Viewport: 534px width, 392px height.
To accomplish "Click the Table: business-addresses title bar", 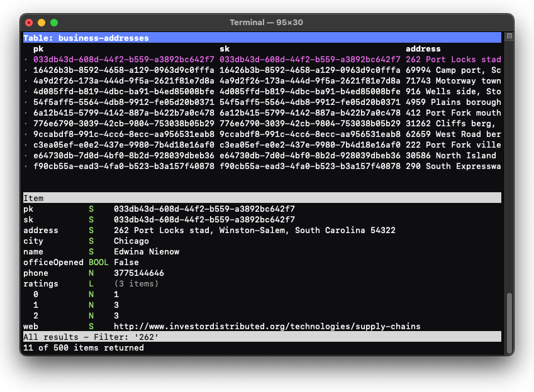I will [x=86, y=38].
